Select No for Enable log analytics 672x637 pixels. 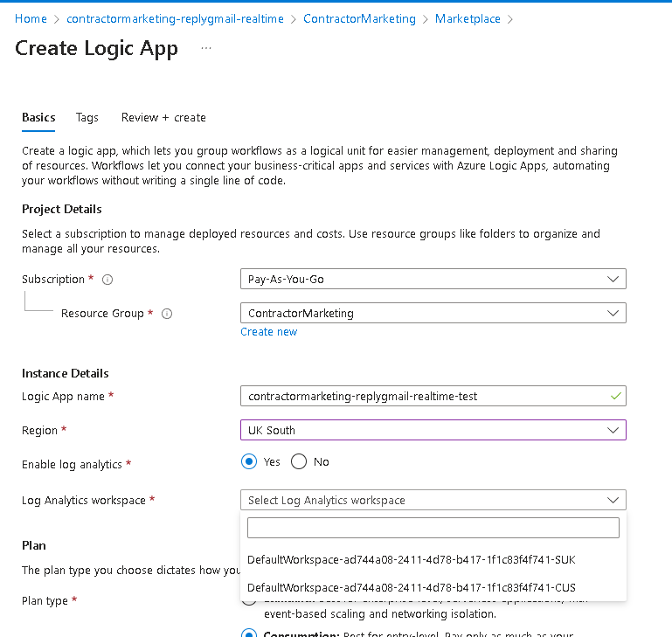[299, 461]
